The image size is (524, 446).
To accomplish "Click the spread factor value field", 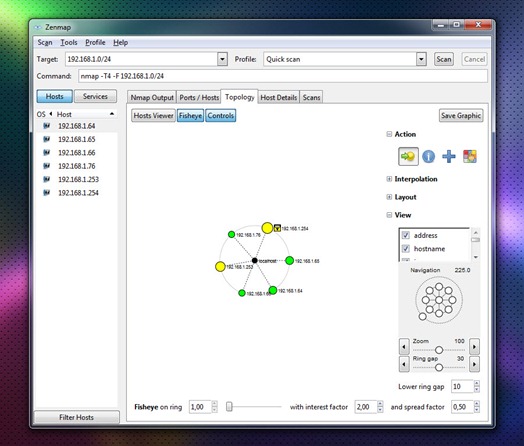I will [463, 407].
